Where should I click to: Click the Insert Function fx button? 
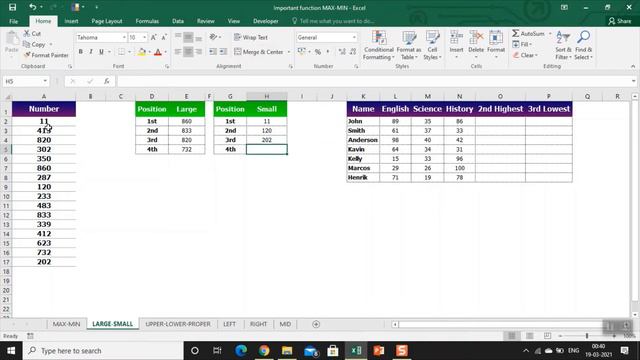tap(107, 81)
